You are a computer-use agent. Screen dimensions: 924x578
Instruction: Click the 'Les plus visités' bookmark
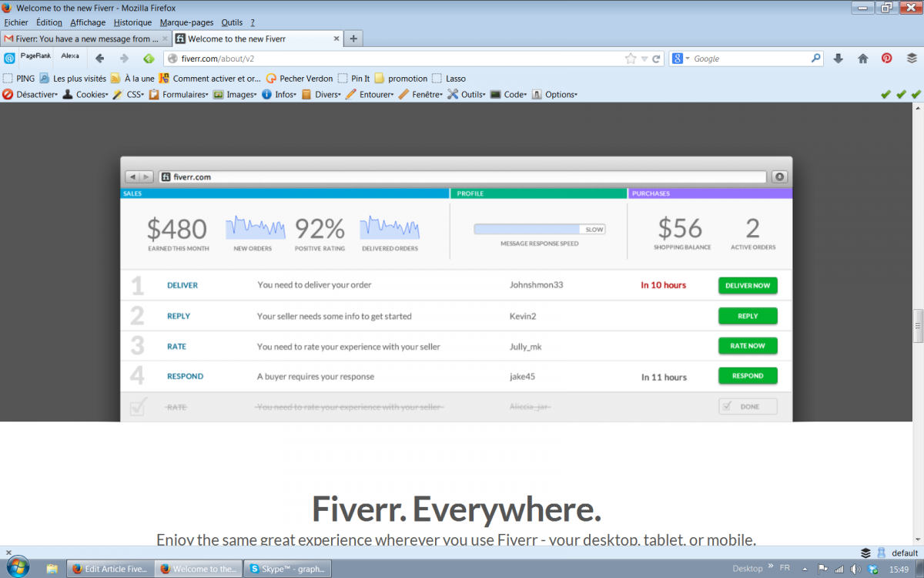click(73, 78)
